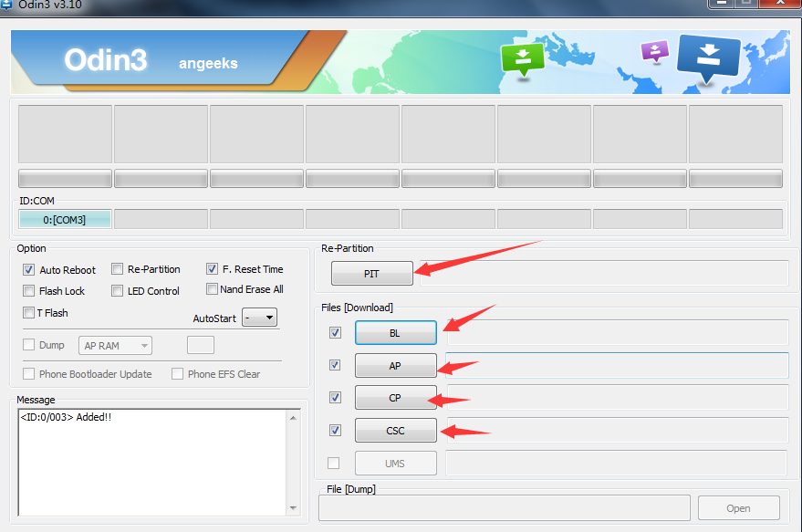802x532 pixels.
Task: Click the green download icon in banner
Action: click(522, 58)
